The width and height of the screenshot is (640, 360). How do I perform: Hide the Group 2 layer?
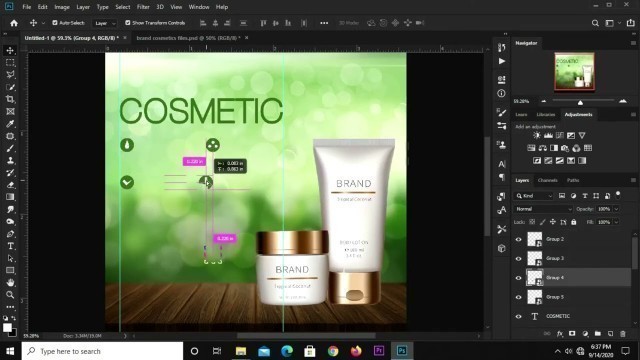(518, 240)
